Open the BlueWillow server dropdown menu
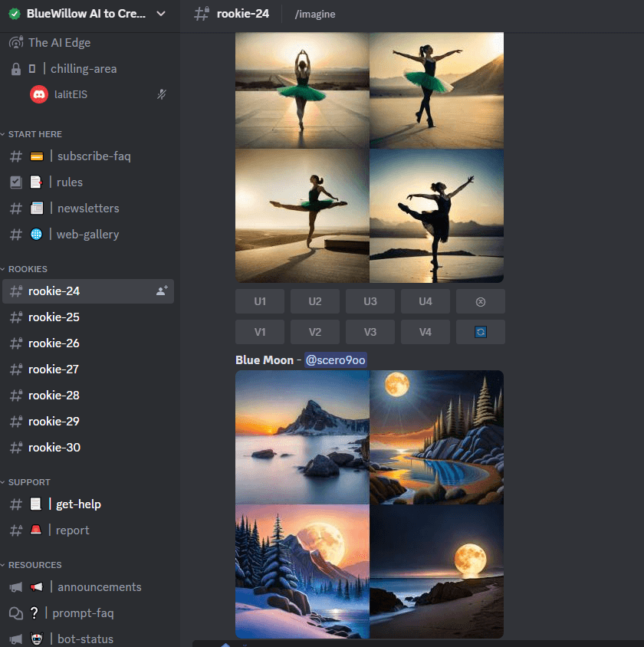The width and height of the screenshot is (644, 647). point(161,14)
